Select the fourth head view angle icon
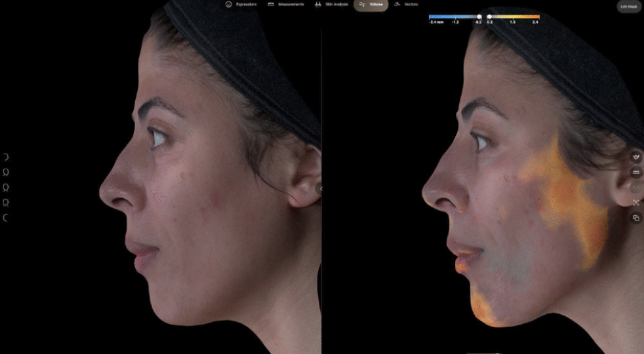644x354 pixels. pyautogui.click(x=6, y=203)
